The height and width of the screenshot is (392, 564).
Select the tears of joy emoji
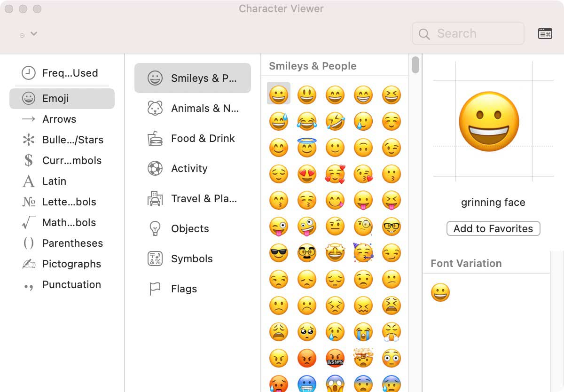(307, 121)
